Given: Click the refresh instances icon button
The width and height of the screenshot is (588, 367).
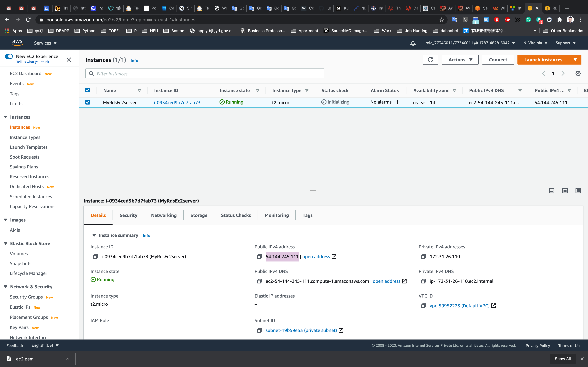Looking at the screenshot, I should coord(430,60).
